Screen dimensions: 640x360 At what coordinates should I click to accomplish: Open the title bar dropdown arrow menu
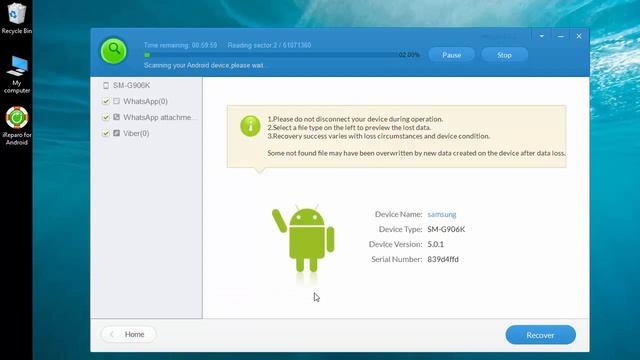542,36
